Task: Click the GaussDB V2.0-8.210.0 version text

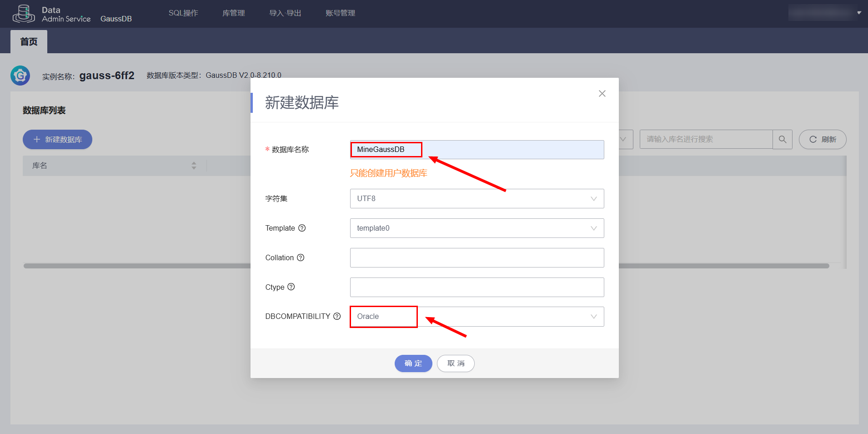Action: (243, 75)
